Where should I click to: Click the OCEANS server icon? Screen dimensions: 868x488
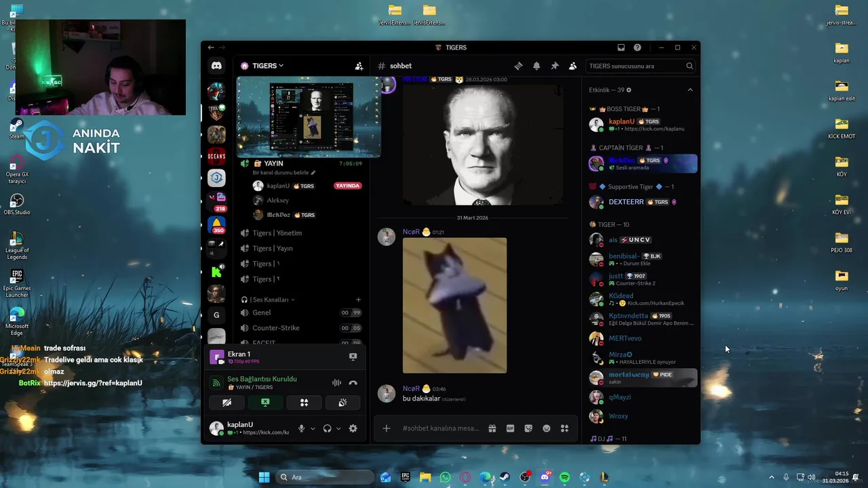click(216, 156)
